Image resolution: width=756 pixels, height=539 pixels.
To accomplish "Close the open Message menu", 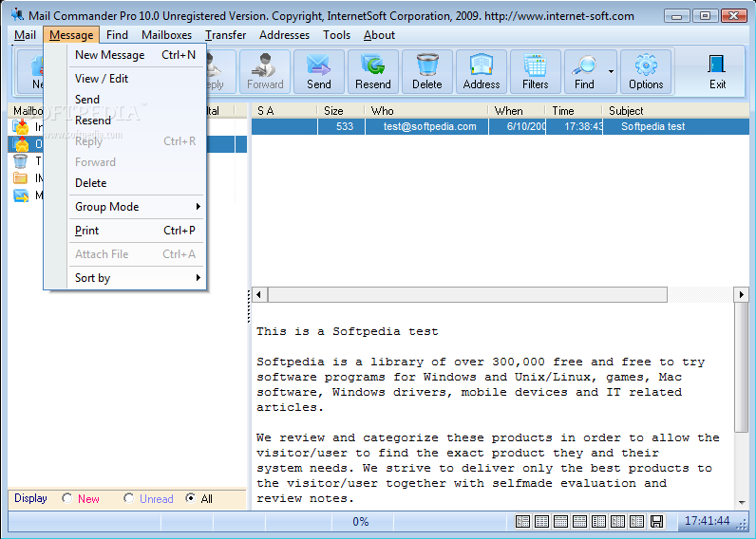I will [x=71, y=35].
